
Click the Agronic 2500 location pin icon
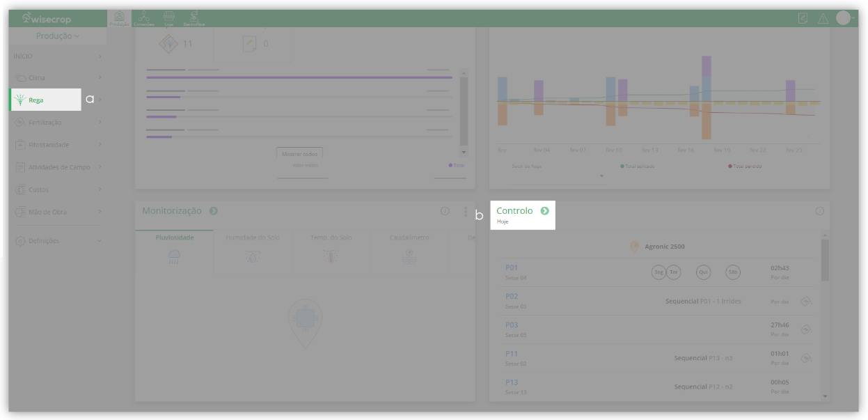[x=634, y=247]
